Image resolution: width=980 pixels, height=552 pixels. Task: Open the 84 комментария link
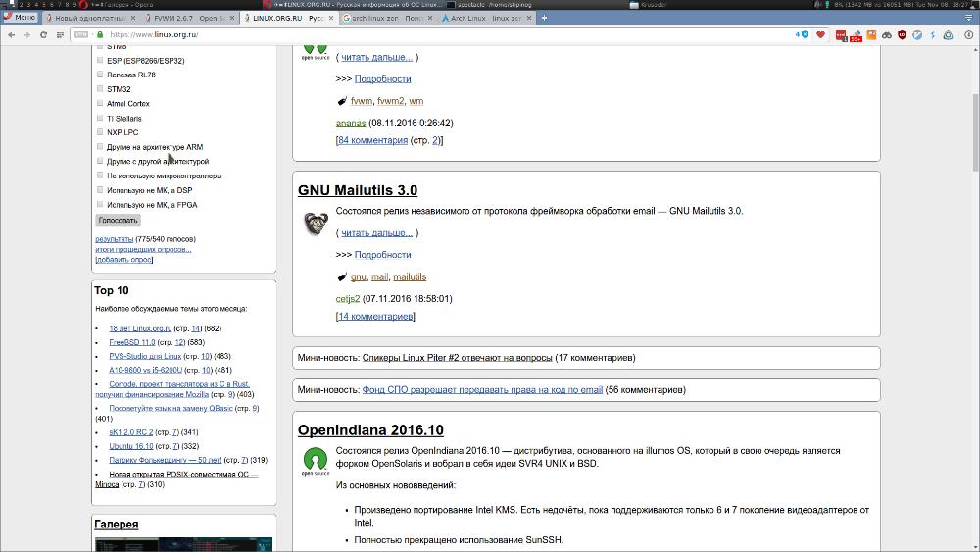373,140
